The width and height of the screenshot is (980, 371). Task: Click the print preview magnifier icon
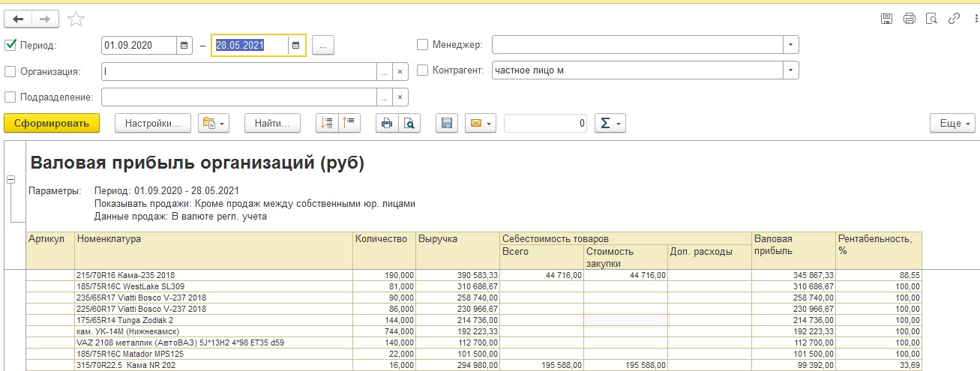[x=409, y=123]
